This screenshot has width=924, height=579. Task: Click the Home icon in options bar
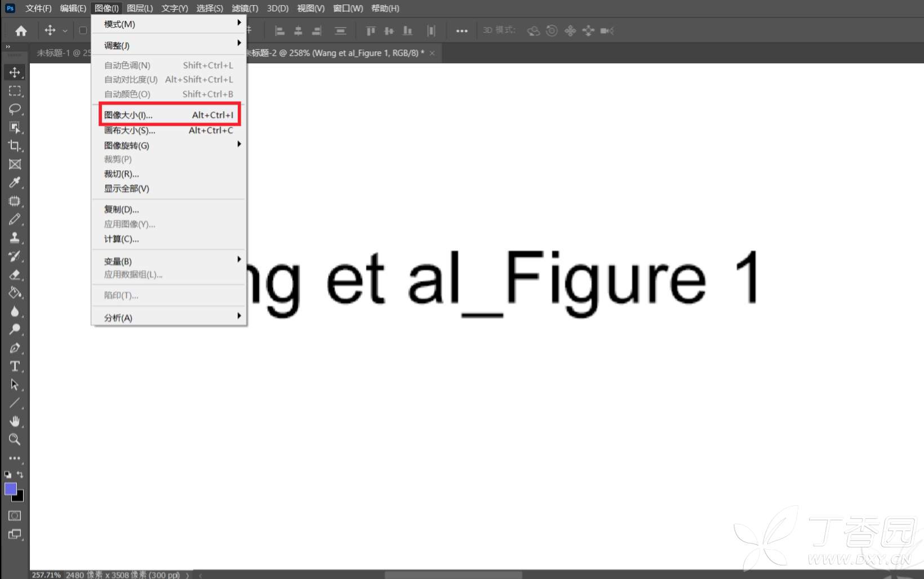21,31
